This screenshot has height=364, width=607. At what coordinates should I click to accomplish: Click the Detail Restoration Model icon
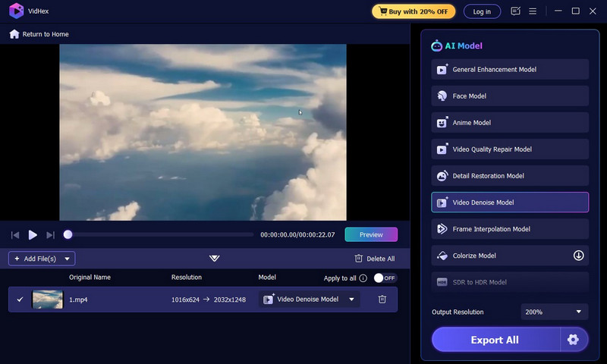point(442,176)
